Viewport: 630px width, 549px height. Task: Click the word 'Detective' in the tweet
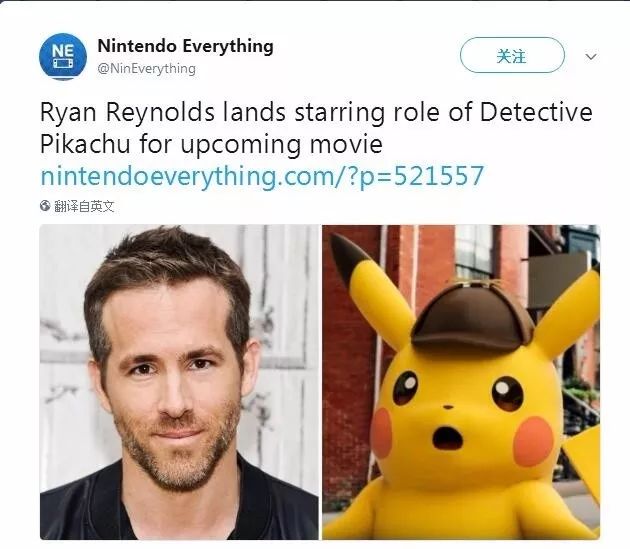pos(536,112)
